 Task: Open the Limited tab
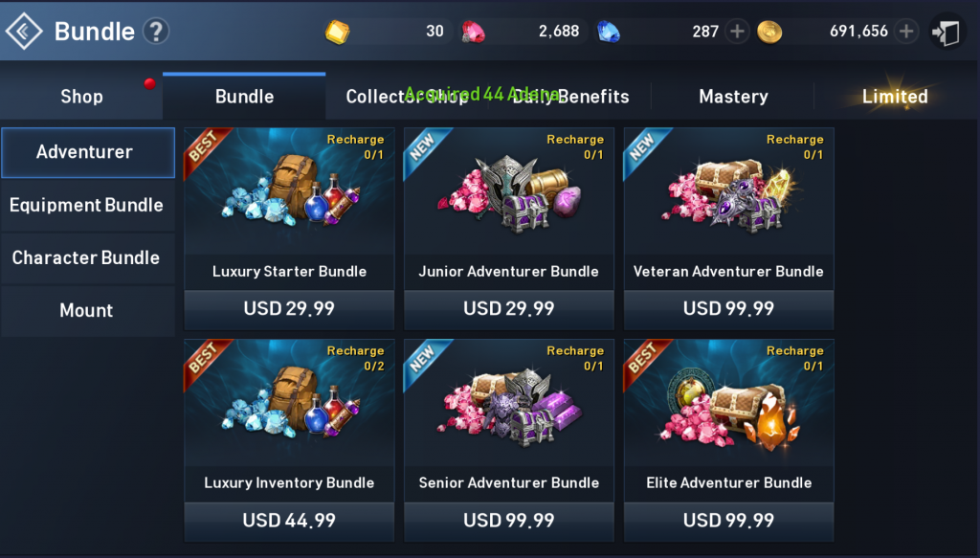(x=895, y=97)
